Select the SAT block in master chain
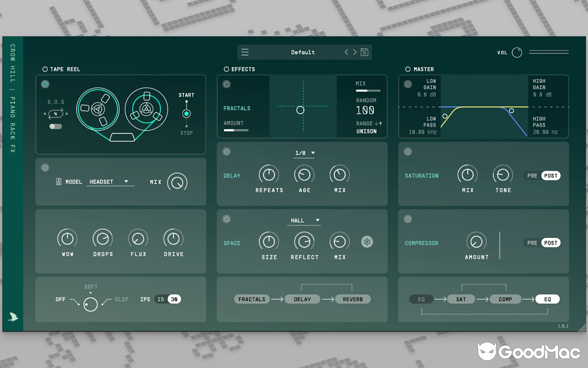 click(461, 299)
